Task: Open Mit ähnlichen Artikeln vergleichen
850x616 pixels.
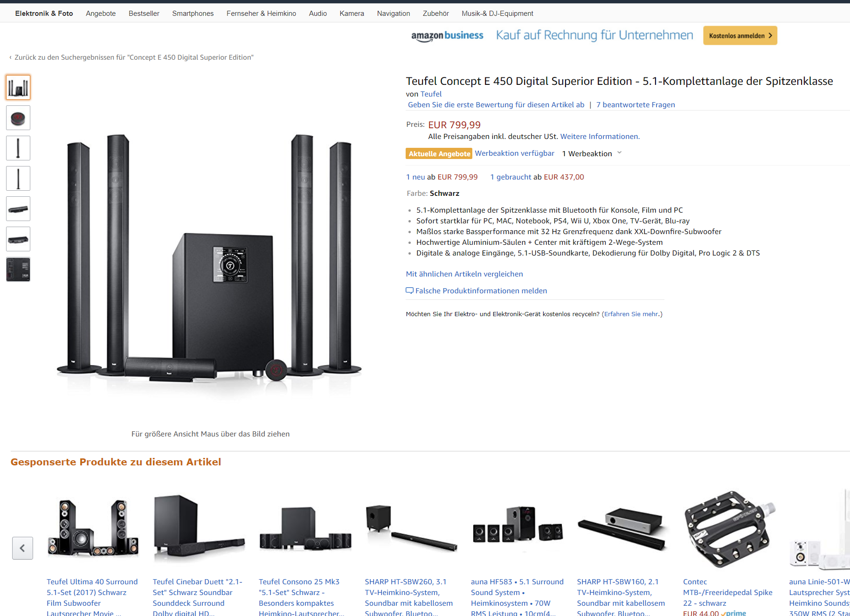Action: [464, 274]
